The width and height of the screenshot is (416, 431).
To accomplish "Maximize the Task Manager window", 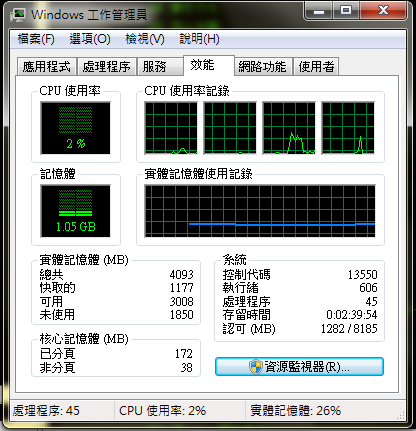I will pos(346,11).
